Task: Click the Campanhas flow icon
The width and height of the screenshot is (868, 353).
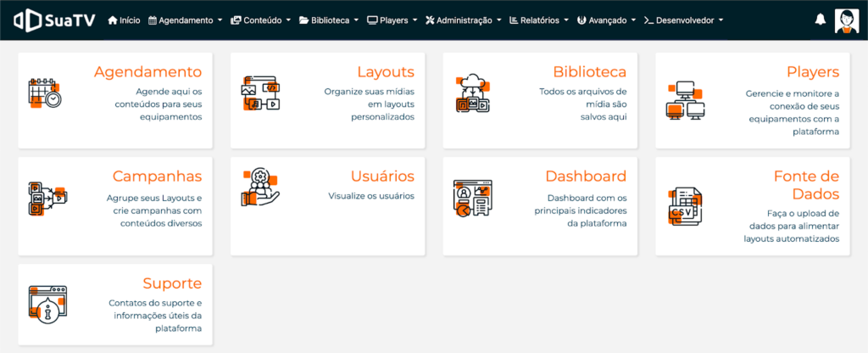Action: tap(45, 199)
